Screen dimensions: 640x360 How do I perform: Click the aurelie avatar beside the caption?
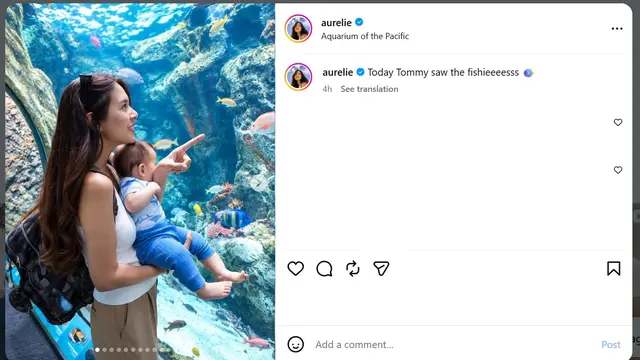click(x=298, y=77)
